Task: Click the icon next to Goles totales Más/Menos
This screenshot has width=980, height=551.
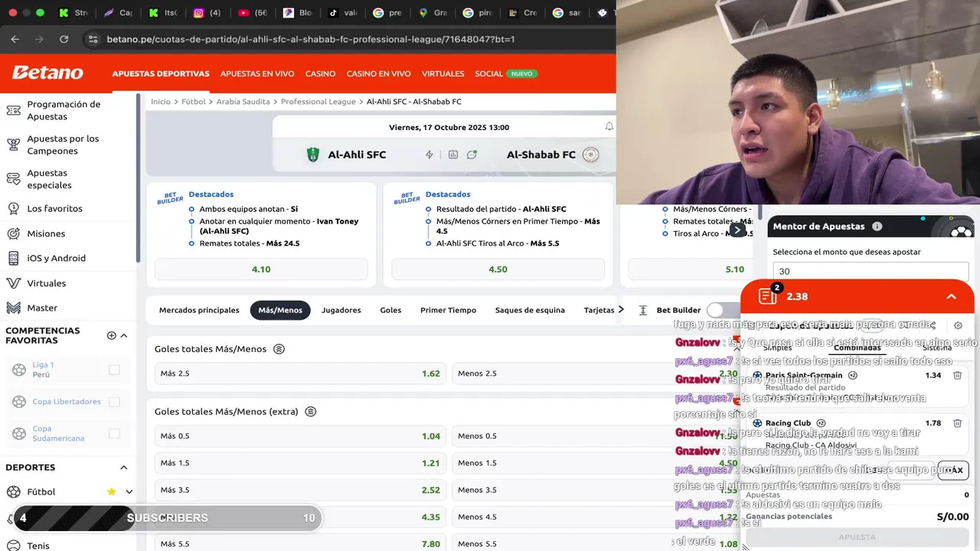Action: (279, 349)
